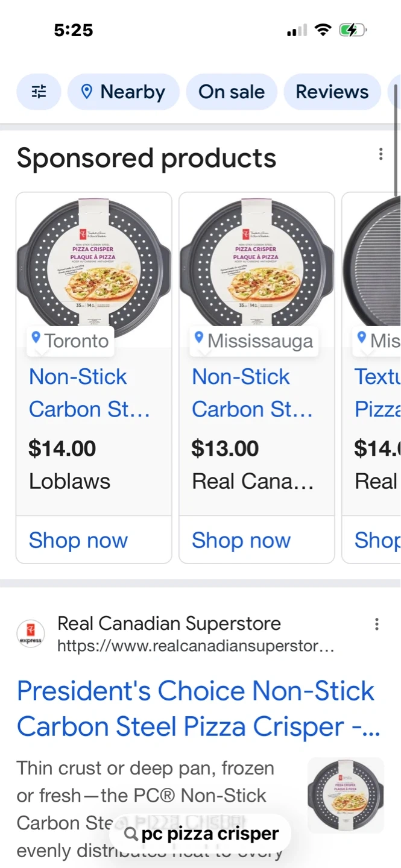Open Loblaws Non-Stick Carbon Steel product title
Screen dimensions: 401x868
89,393
